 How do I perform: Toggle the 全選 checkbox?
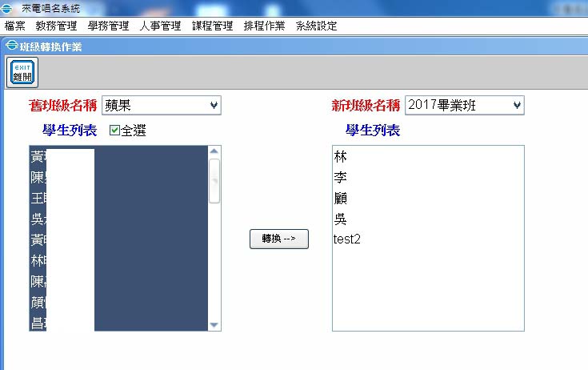[x=114, y=131]
